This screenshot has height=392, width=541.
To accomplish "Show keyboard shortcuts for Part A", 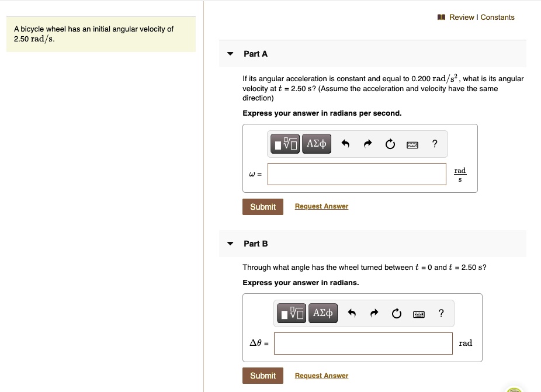I will click(x=412, y=144).
